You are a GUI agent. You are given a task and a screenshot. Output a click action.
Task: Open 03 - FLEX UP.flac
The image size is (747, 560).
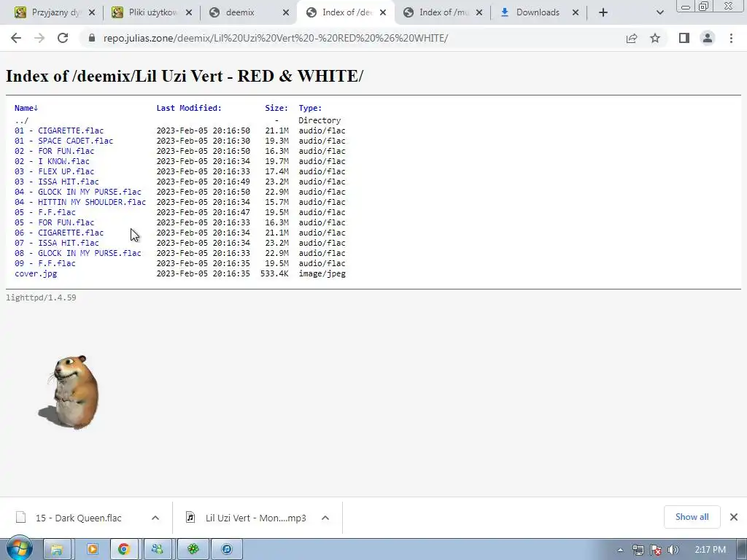[x=54, y=171]
